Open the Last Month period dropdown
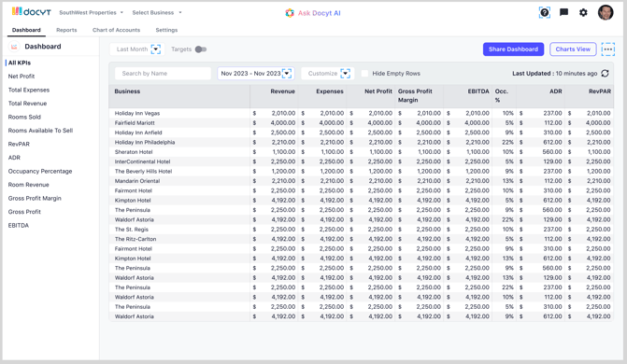 (136, 49)
